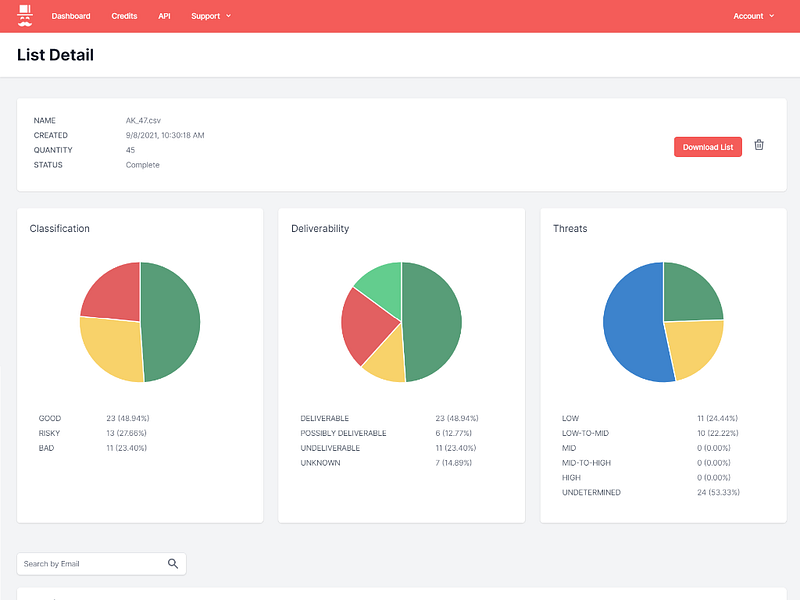
Task: Focus the Search by Email field
Action: tap(101, 564)
